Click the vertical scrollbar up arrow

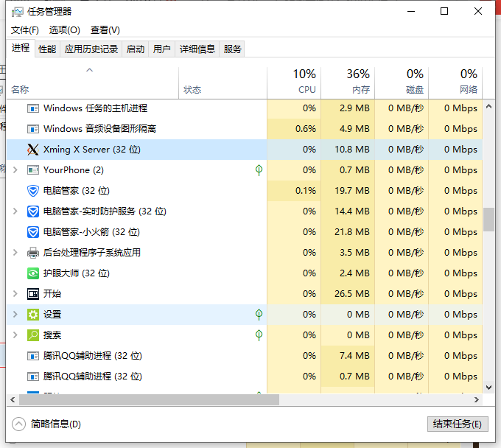coord(488,106)
